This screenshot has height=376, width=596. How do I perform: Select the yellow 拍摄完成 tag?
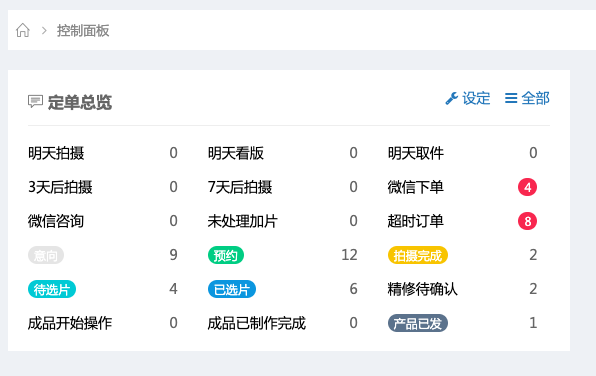[x=417, y=255]
